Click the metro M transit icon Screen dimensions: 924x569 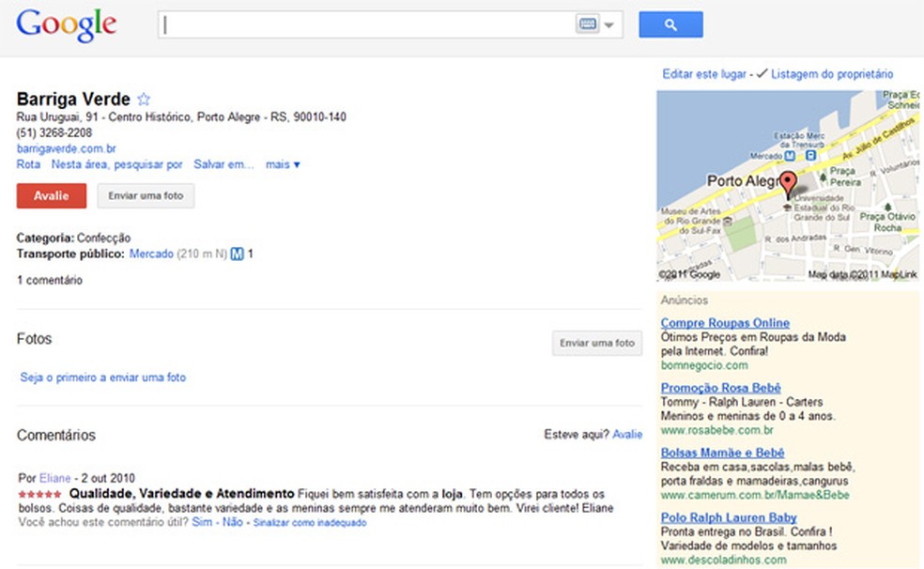pos(238,254)
